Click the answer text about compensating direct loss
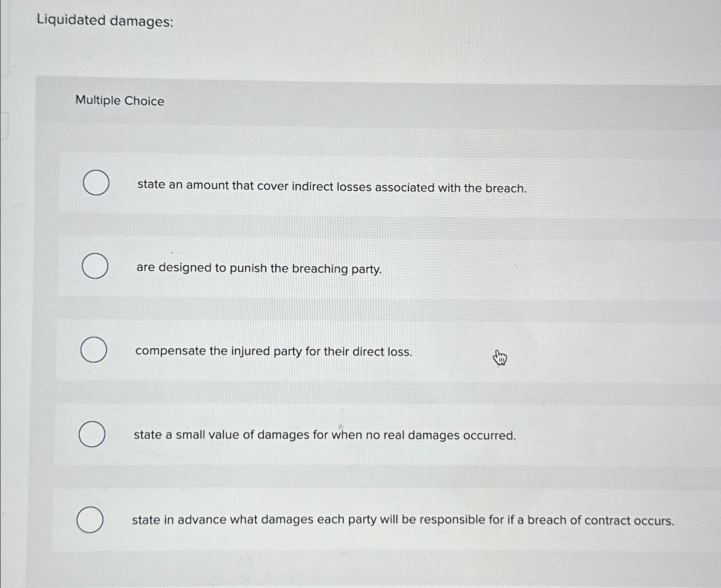The width and height of the screenshot is (721, 588). (273, 352)
